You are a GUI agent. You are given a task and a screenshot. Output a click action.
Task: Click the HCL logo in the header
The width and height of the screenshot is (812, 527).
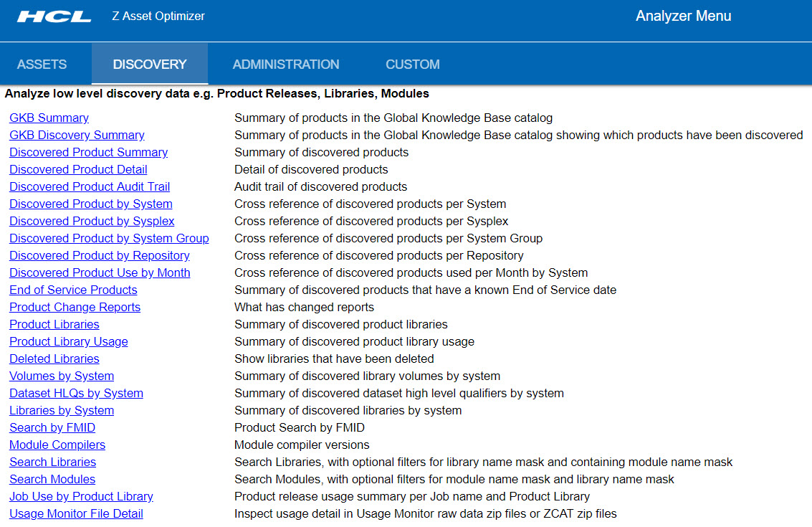click(53, 16)
